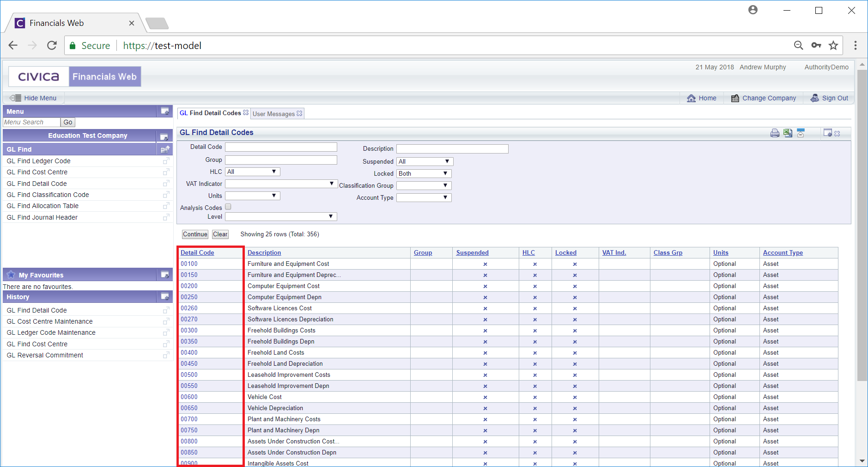The height and width of the screenshot is (467, 868).
Task: Collapse the History panel icon
Action: [x=164, y=296]
